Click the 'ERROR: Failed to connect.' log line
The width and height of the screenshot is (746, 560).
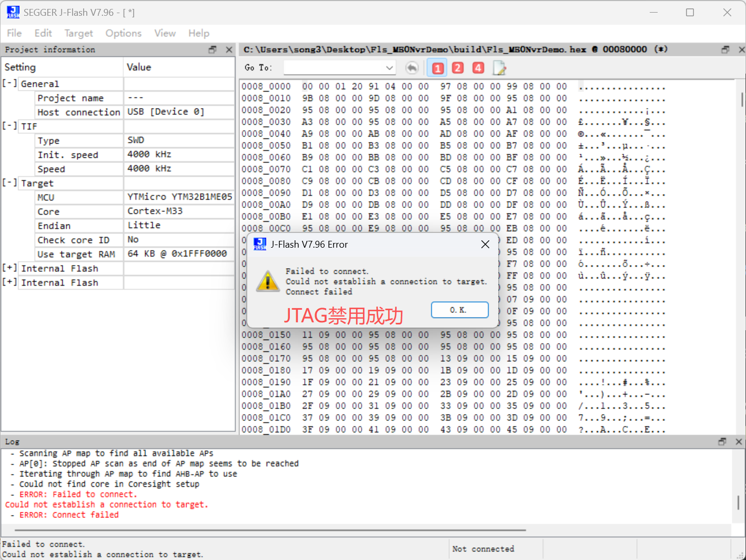coord(78,494)
